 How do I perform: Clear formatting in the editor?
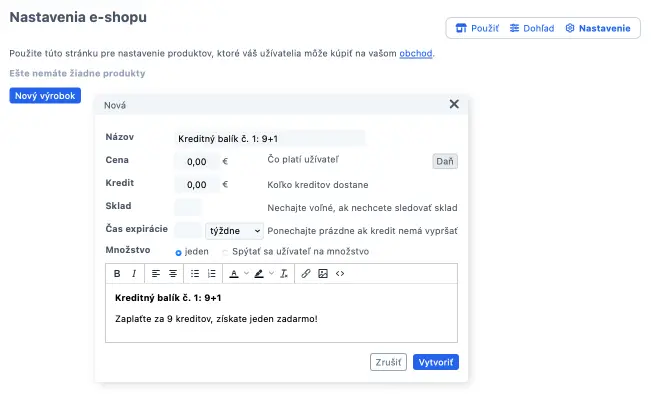tap(284, 274)
